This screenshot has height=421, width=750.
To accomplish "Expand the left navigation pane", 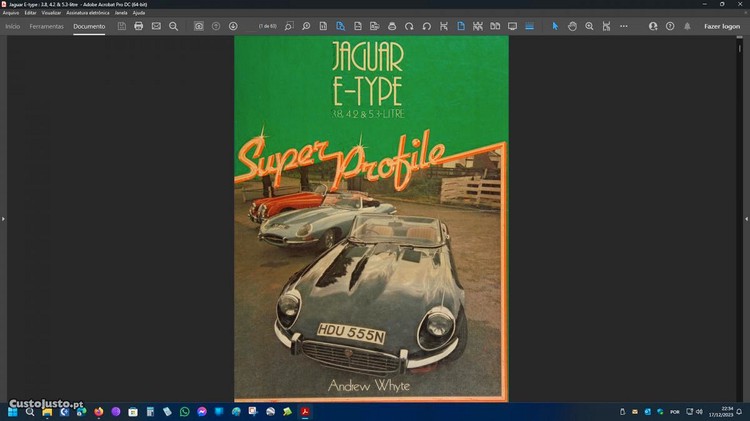I will (3, 218).
